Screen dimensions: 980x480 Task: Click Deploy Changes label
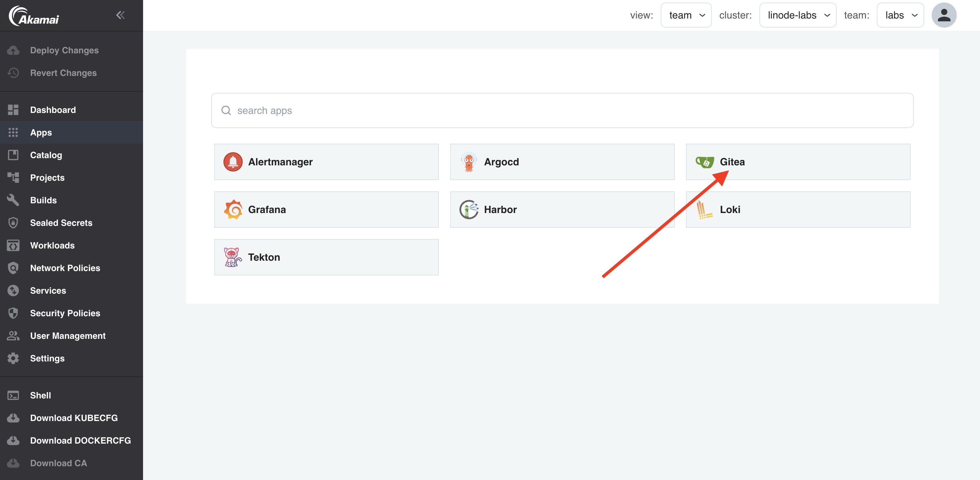(x=64, y=50)
